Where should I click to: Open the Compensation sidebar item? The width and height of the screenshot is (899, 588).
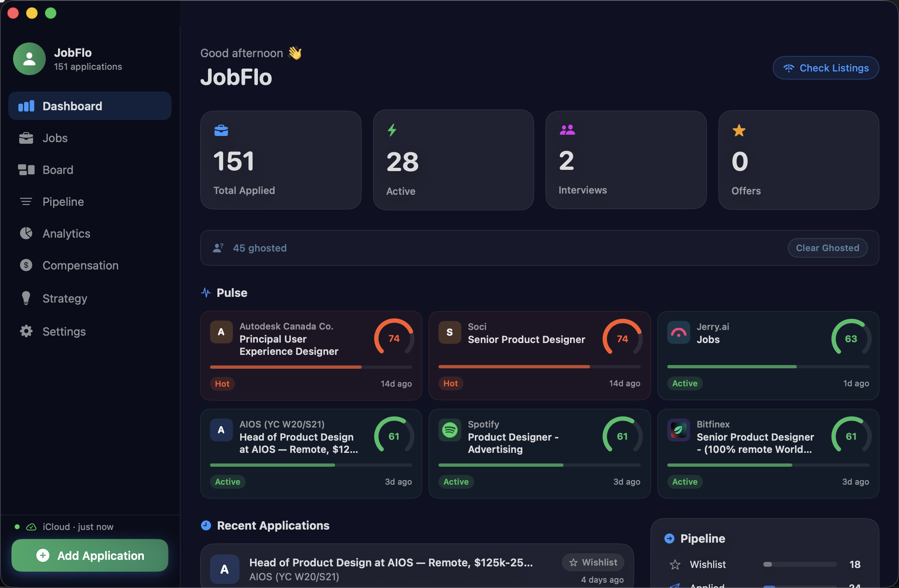(x=90, y=265)
